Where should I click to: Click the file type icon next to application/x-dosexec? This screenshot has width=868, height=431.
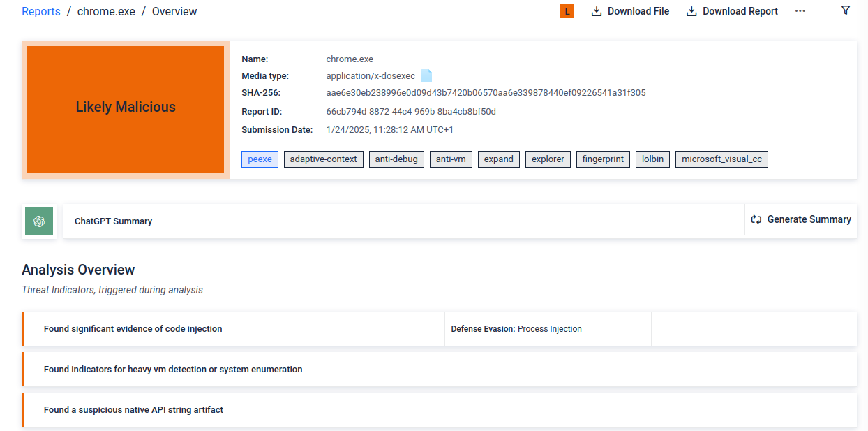[x=426, y=76]
